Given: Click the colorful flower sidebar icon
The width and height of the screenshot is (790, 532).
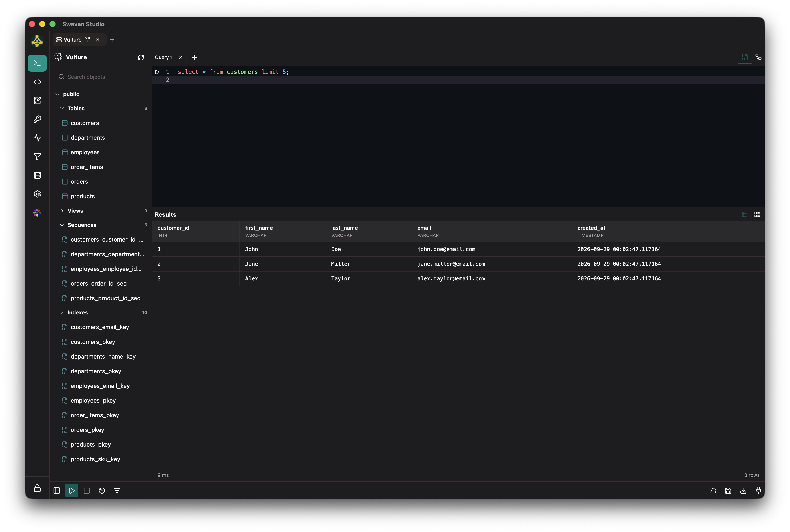Looking at the screenshot, I should point(37,213).
